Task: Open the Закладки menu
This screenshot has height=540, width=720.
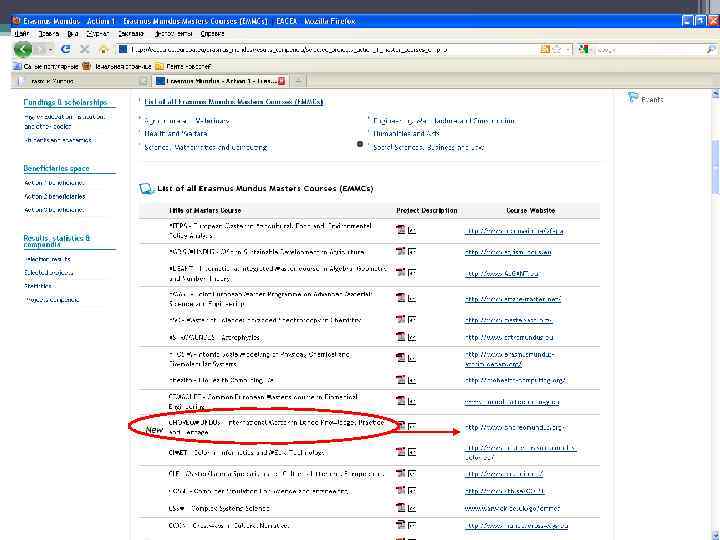Action: coord(130,34)
